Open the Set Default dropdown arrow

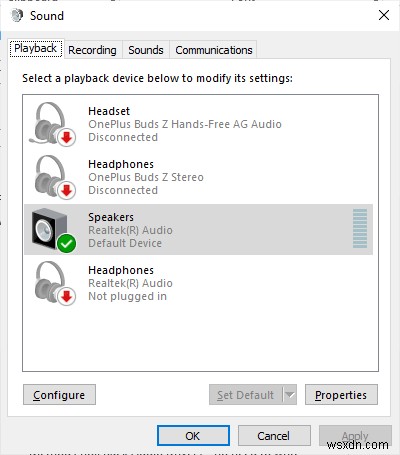click(x=290, y=395)
